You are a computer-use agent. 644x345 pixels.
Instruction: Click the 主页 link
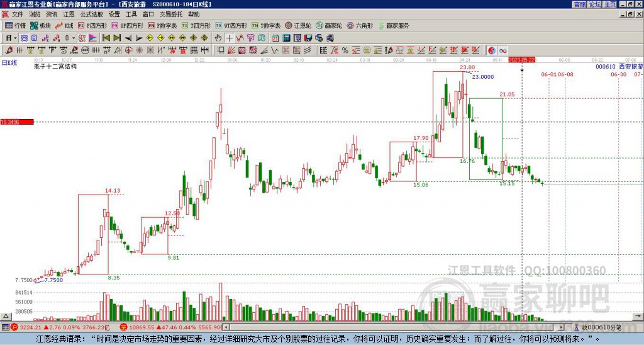pos(610,4)
